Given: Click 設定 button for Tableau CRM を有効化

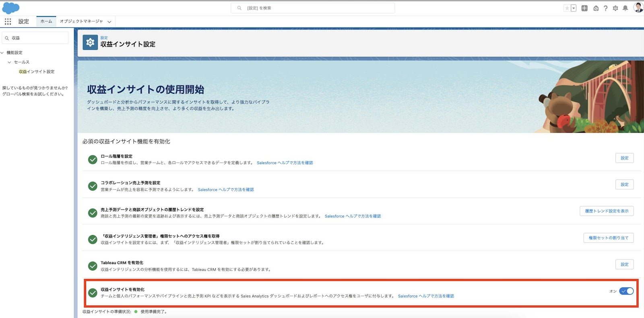Looking at the screenshot, I should point(624,264).
